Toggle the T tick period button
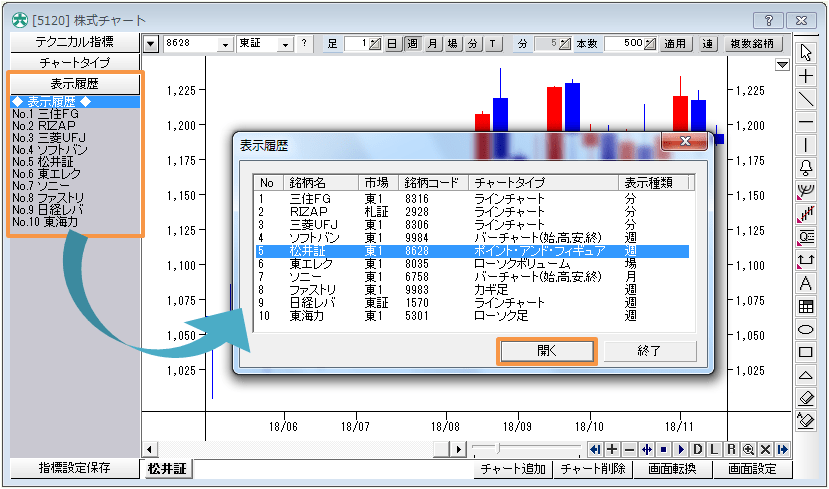Viewport: 829px width, 489px height. (493, 43)
